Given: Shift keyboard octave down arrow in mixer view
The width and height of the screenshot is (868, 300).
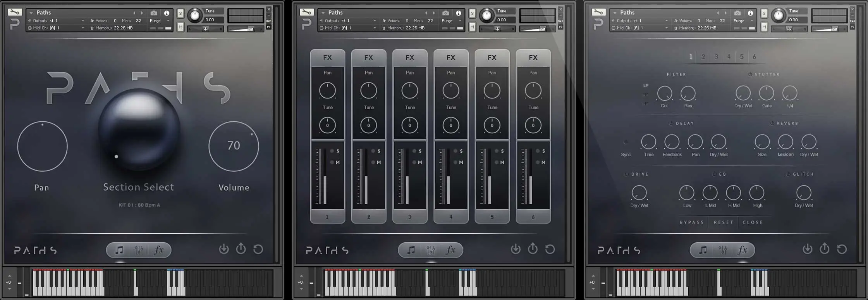Looking at the screenshot, I should point(301,289).
